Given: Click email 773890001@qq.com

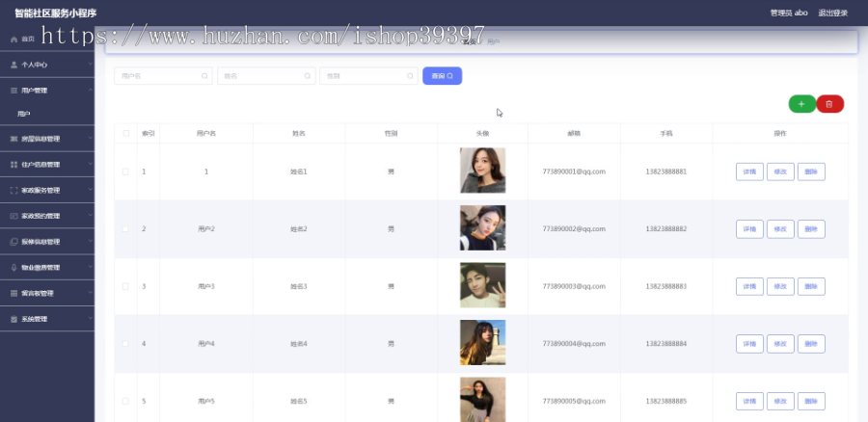Looking at the screenshot, I should tap(574, 172).
